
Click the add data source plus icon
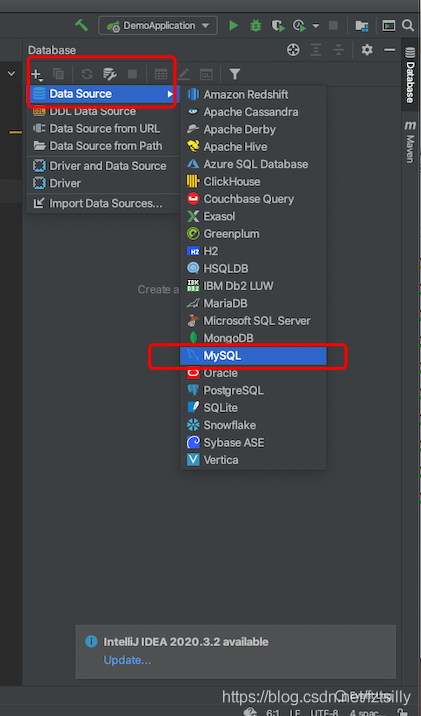pos(37,74)
